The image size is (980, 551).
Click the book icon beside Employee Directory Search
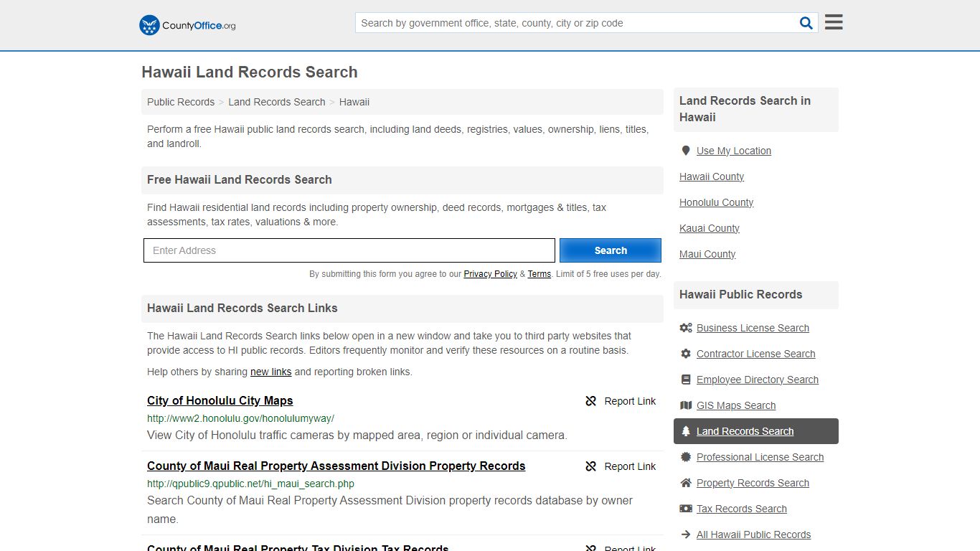[686, 380]
